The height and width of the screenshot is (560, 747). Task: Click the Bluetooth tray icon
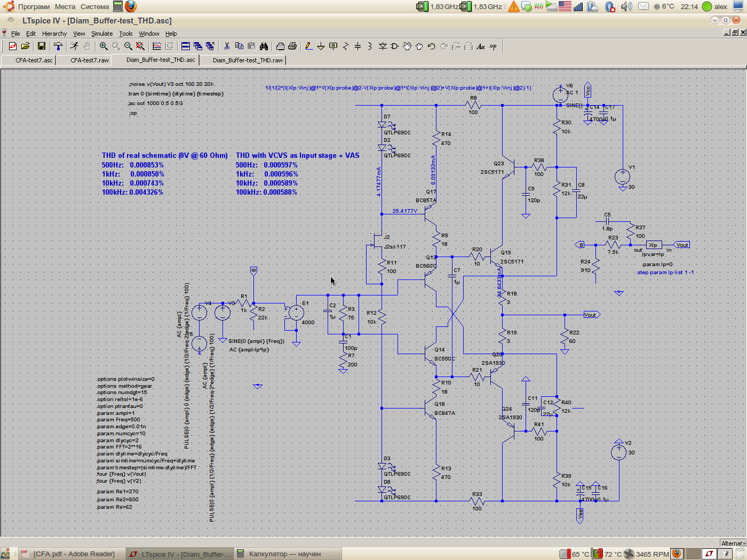pos(610,6)
